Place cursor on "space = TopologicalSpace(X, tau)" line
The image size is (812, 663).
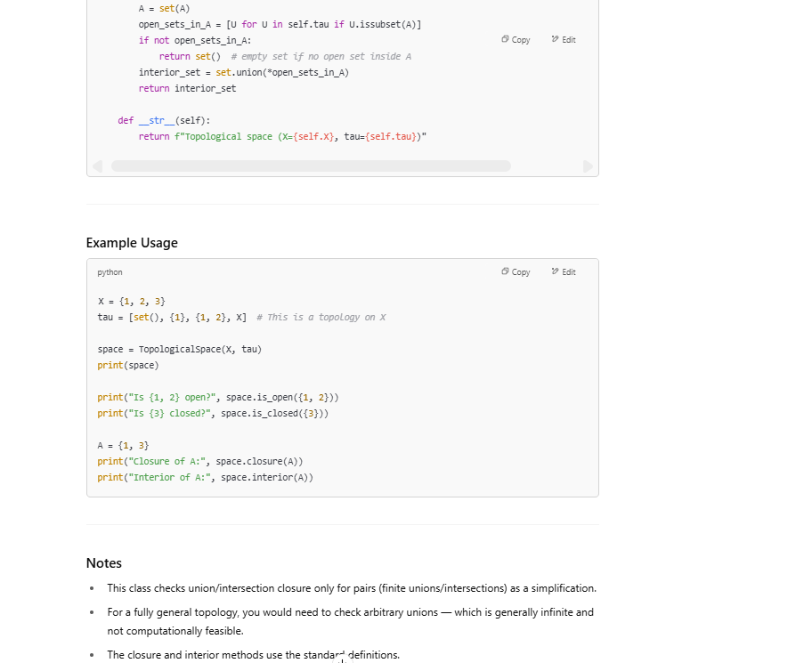coord(180,350)
